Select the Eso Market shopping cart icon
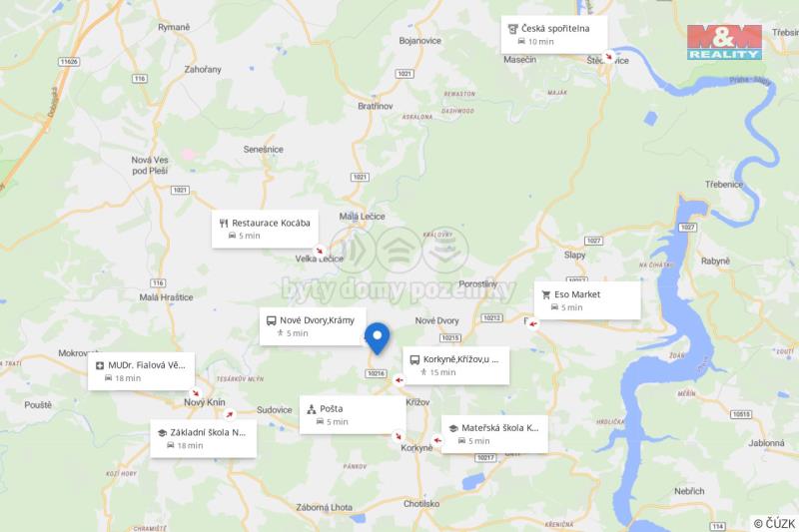 [x=545, y=294]
